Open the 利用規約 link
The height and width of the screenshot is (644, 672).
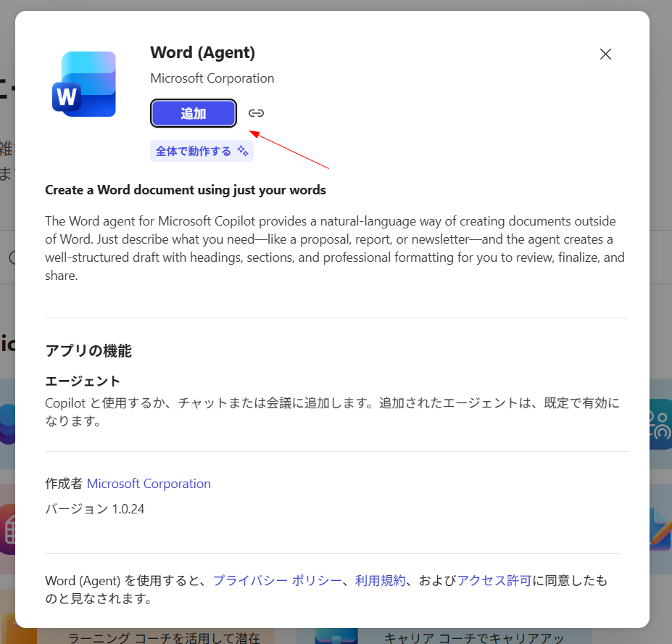click(x=381, y=580)
